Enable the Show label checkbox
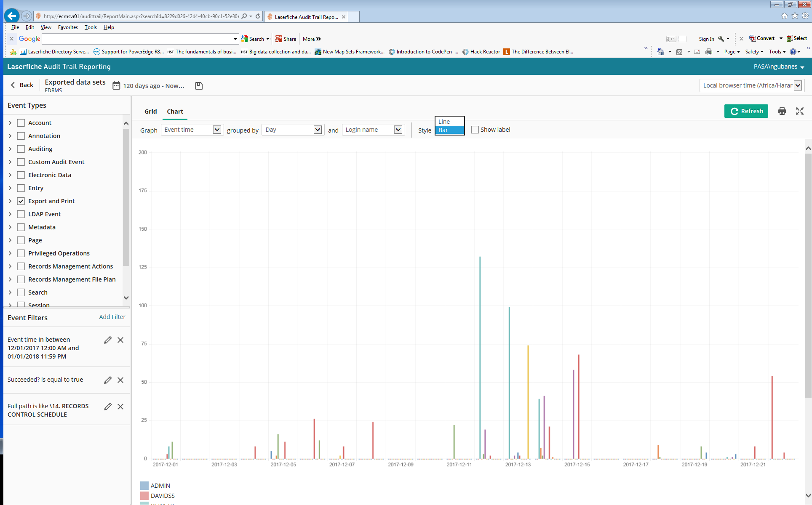Screen dimensions: 812x505 [475, 130]
